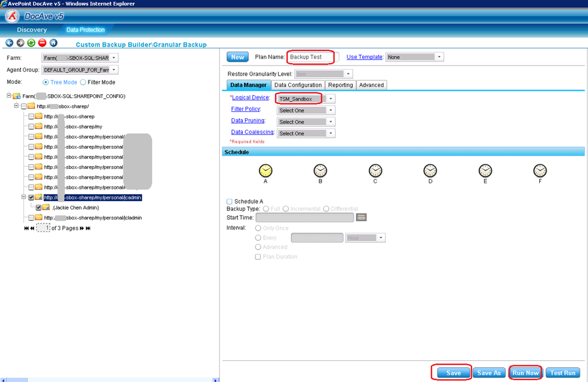
Task: Expand the Use Template dropdown
Action: 439,57
